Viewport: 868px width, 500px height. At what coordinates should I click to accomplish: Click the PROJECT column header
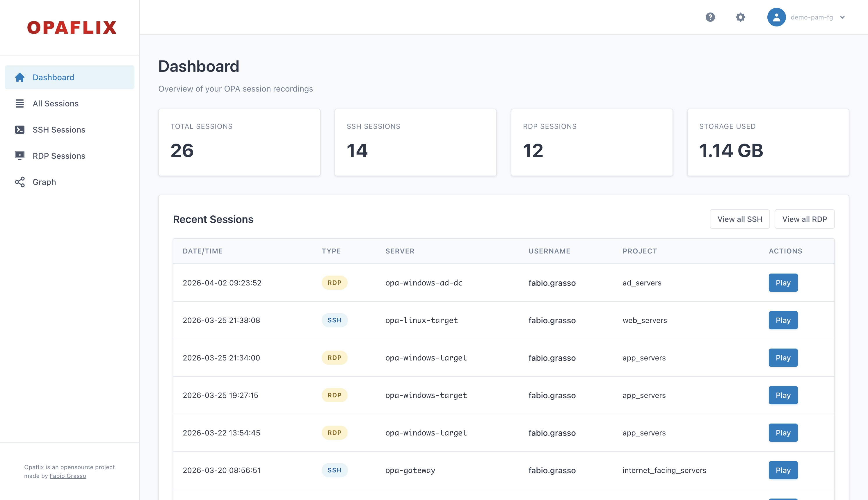tap(639, 251)
